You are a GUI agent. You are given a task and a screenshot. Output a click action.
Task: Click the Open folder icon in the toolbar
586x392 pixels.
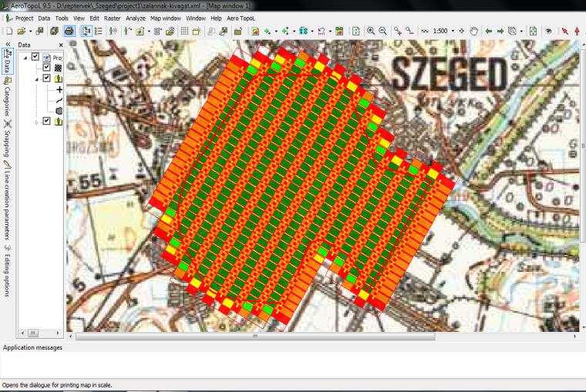pyautogui.click(x=22, y=32)
